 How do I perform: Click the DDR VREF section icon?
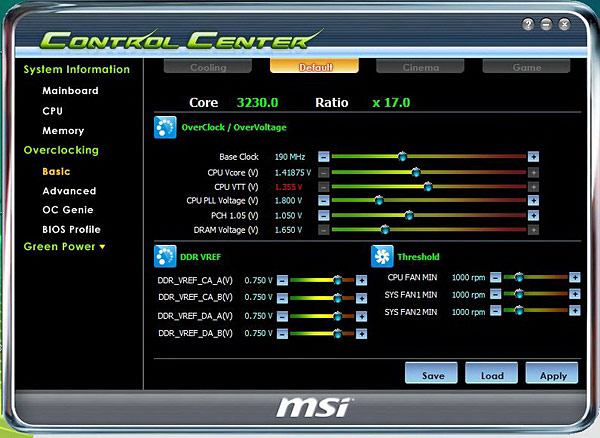[x=165, y=256]
